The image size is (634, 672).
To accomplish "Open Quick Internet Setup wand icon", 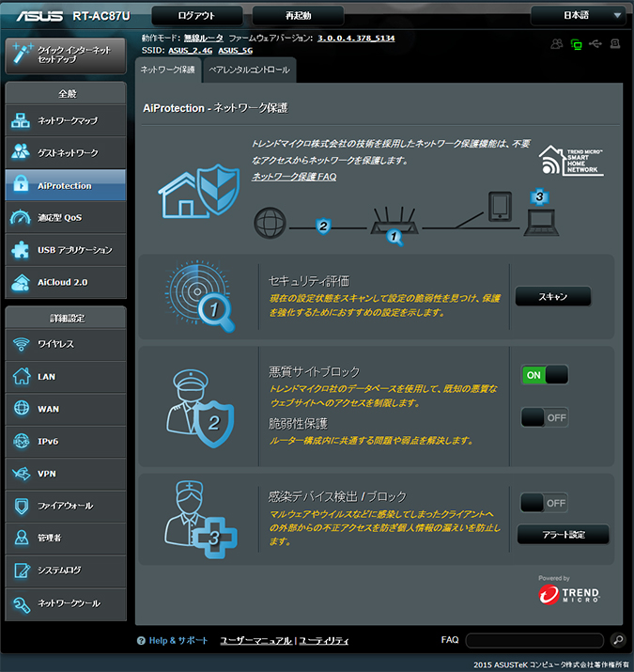I will point(23,54).
